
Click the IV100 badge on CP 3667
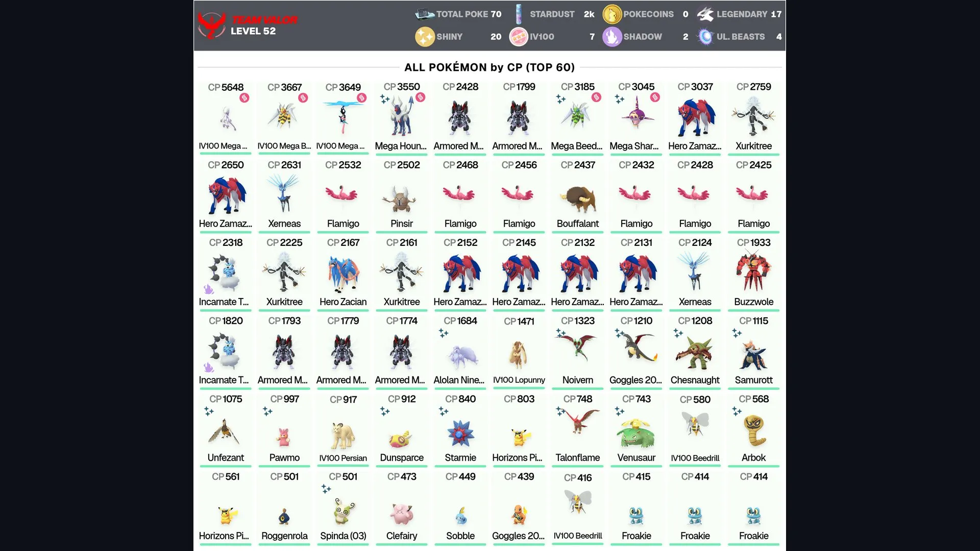pos(303,97)
